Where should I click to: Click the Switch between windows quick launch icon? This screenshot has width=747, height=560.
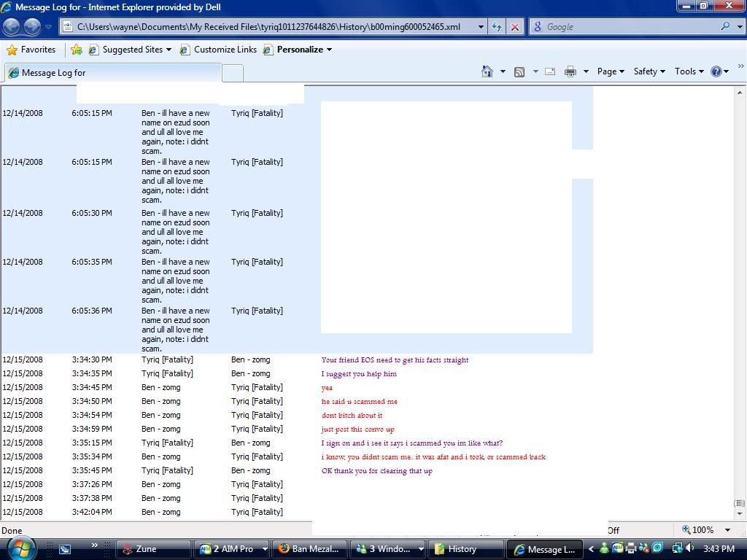point(64,549)
